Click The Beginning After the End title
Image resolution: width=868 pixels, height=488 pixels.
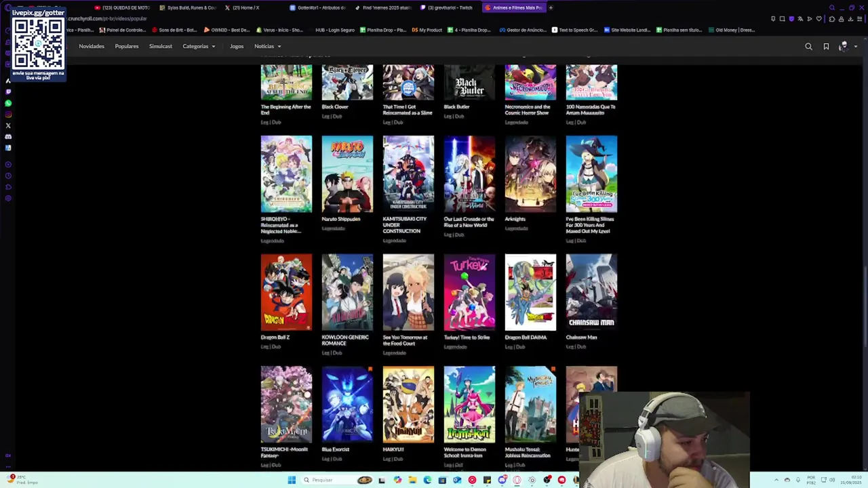tap(285, 110)
